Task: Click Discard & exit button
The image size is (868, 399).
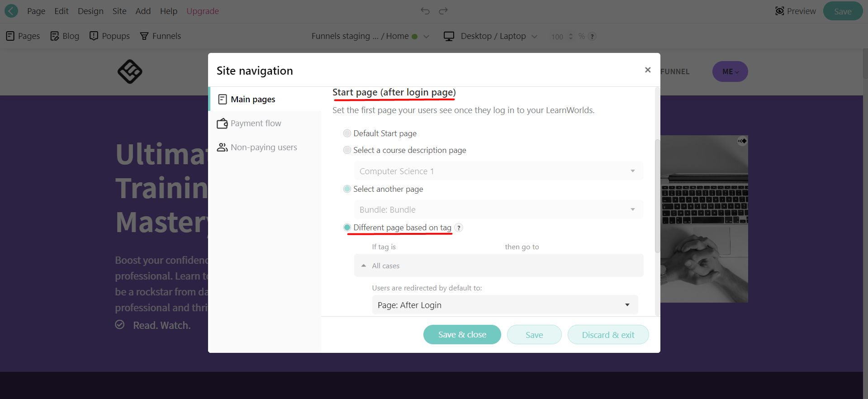Action: [x=608, y=334]
